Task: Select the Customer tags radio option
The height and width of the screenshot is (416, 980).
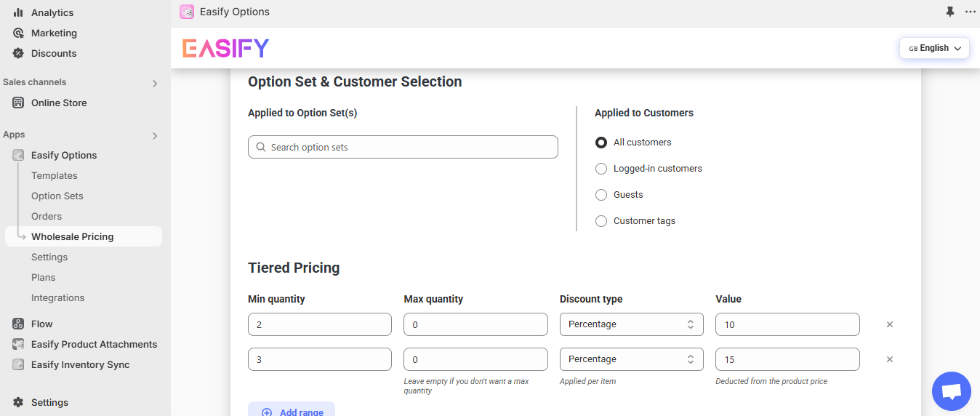Action: point(601,221)
